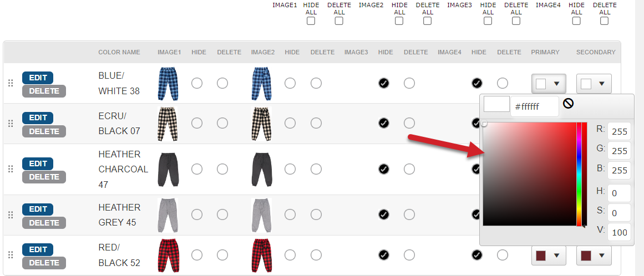Select Image1 hide radio for ECRU/BLACK 07
644x276 pixels.
[x=197, y=123]
